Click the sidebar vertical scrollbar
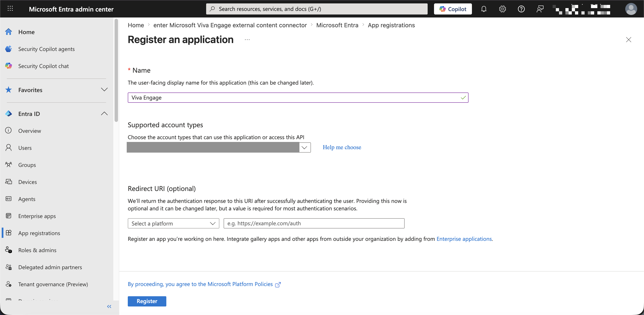The width and height of the screenshot is (644, 315). 116,70
